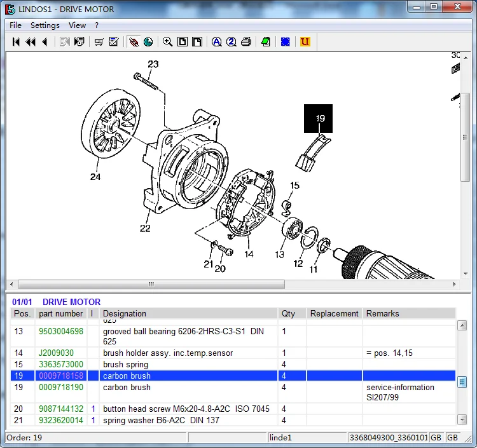The image size is (477, 448).
Task: Click callout 14 below brush holder
Action: tap(249, 254)
